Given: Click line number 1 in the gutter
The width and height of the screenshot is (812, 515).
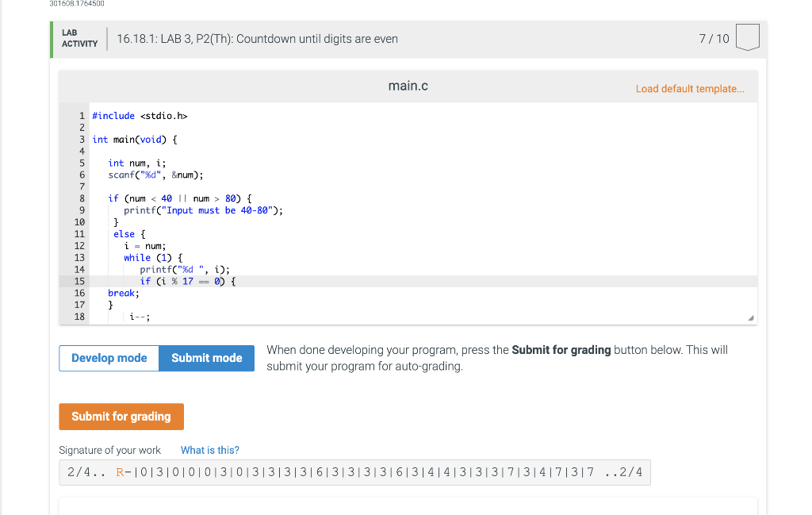Looking at the screenshot, I should pos(82,116).
